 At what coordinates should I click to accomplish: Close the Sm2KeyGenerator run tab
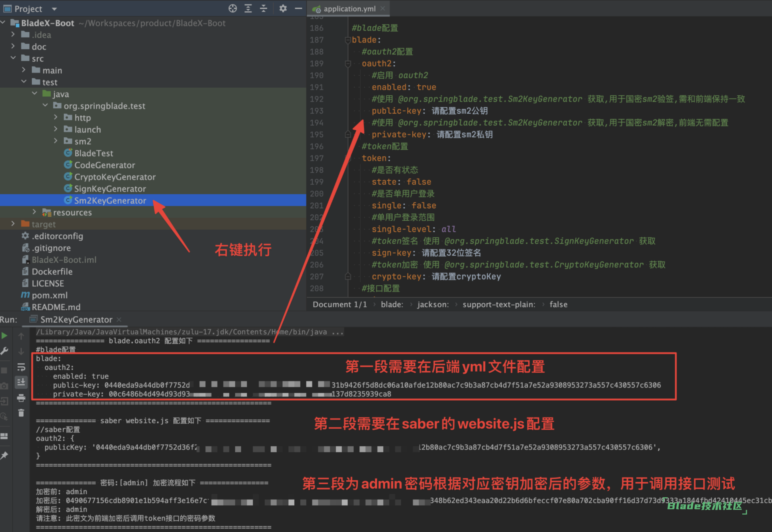(x=119, y=320)
